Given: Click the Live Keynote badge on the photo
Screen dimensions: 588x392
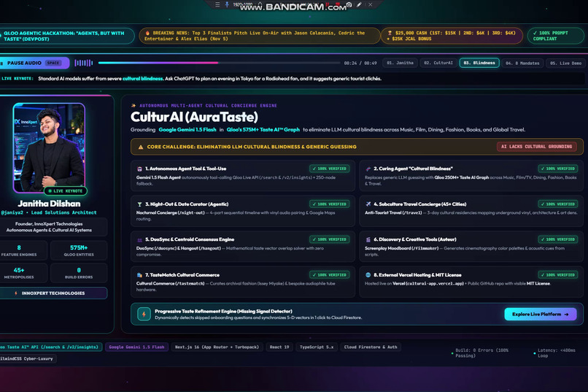Looking at the screenshot, I should coord(66,191).
